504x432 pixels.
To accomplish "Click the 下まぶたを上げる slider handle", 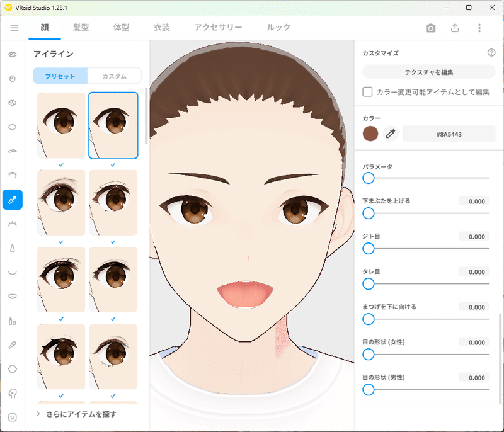I will pos(369,213).
